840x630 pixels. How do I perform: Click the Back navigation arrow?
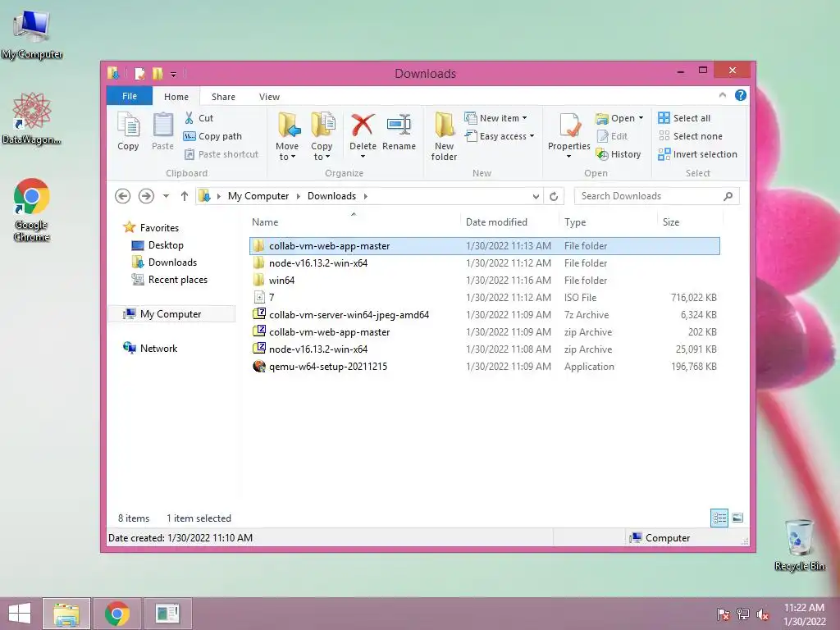pyautogui.click(x=123, y=196)
